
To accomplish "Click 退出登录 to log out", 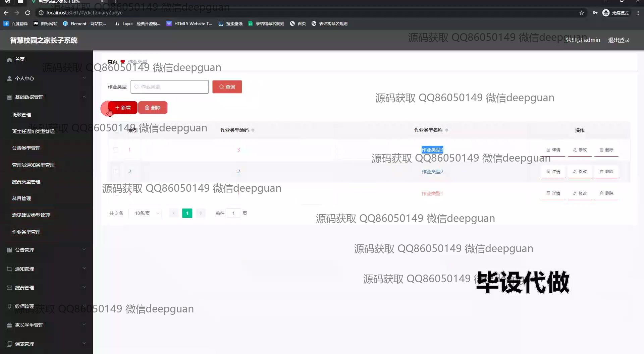I will coord(619,40).
